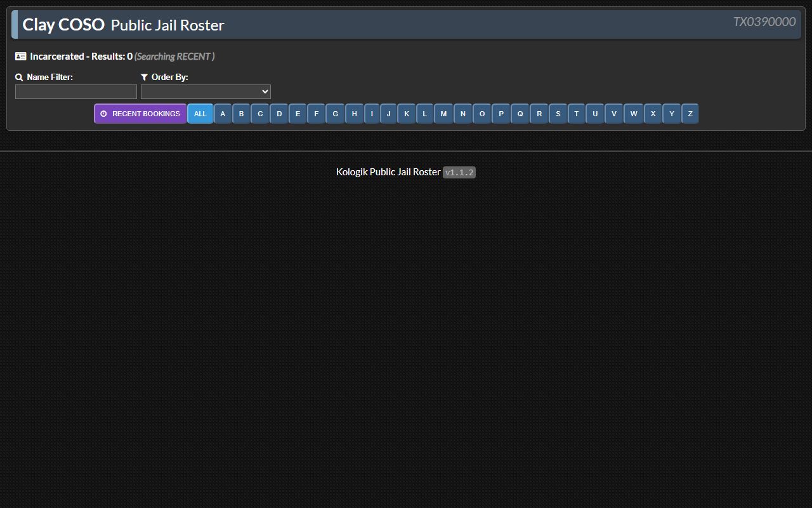Filter inmates by letter B
Viewport: 812px width, 508px height.
(x=241, y=114)
